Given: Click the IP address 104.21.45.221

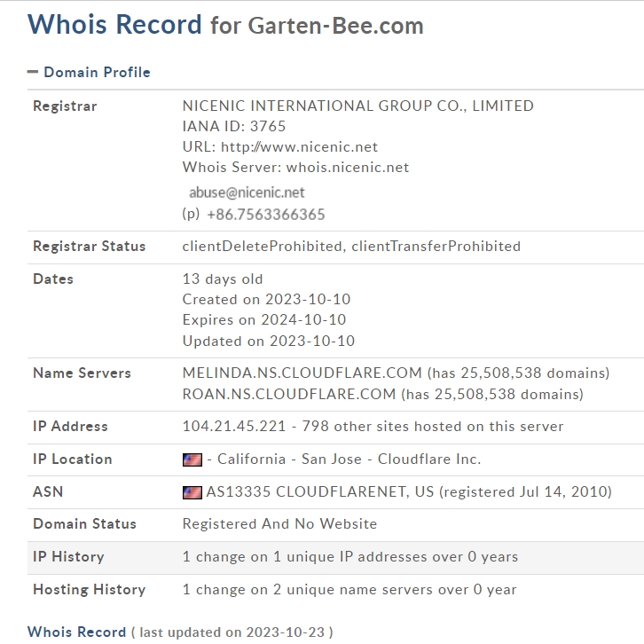Looking at the screenshot, I should pos(234,427).
